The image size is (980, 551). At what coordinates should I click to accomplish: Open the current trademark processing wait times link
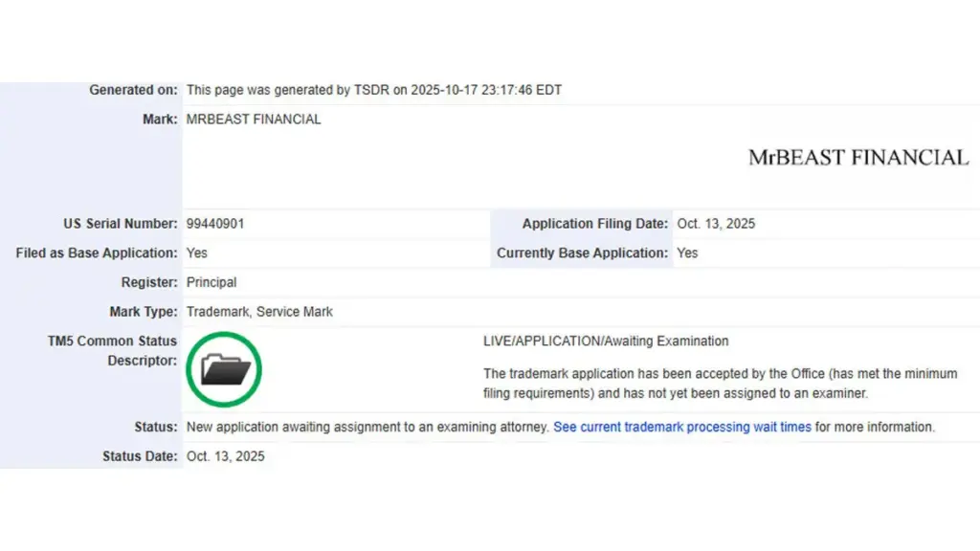(x=681, y=428)
